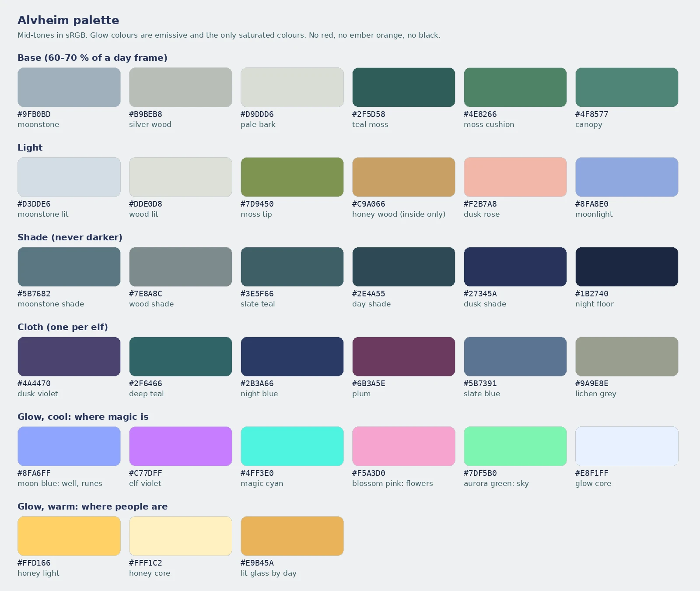Select the glow core swatch
700x591 pixels.
627,446
